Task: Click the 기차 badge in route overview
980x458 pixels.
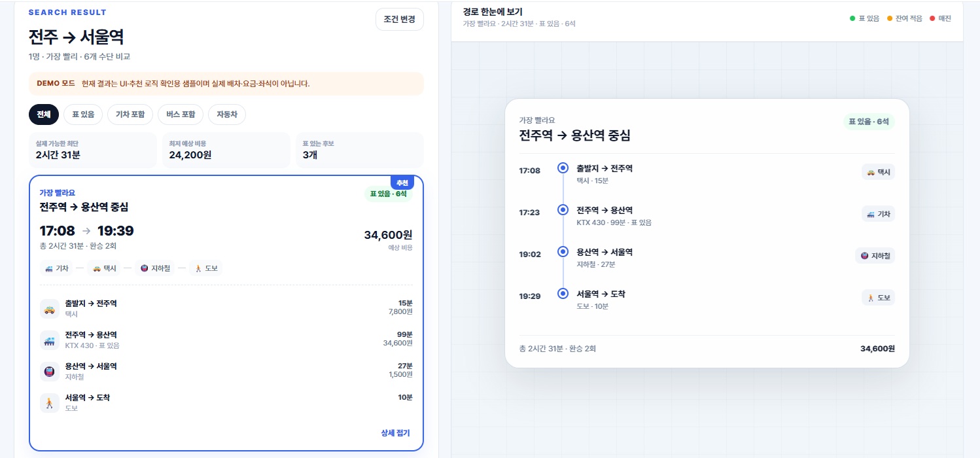Action: click(878, 214)
